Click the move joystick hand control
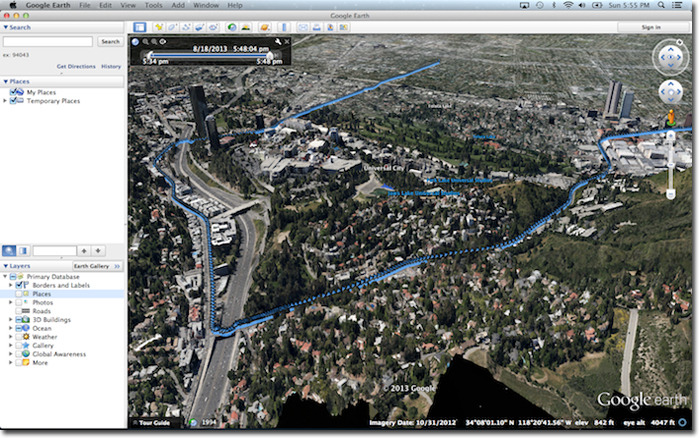The image size is (700, 438). click(671, 92)
